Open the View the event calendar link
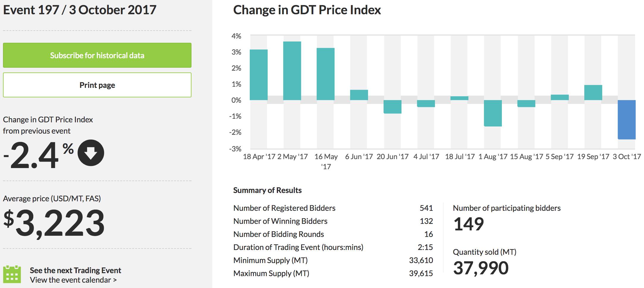644x288 pixels. pos(73,280)
